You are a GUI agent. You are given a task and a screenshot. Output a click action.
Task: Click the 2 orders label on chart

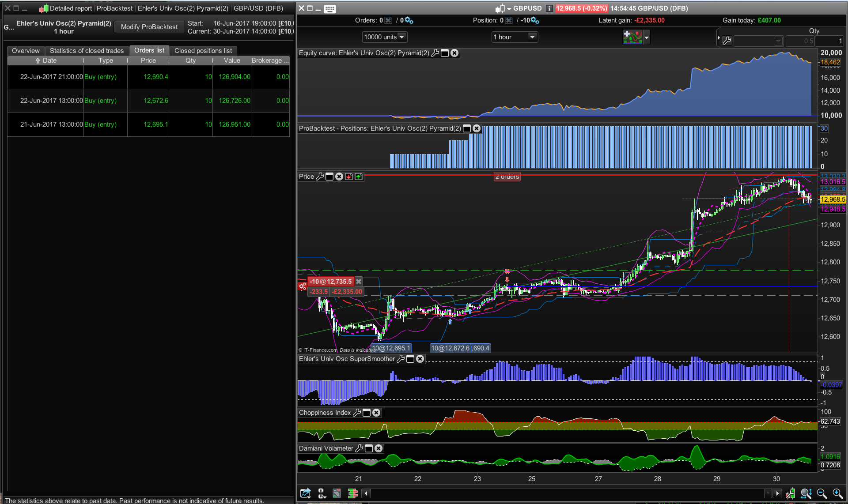(507, 177)
